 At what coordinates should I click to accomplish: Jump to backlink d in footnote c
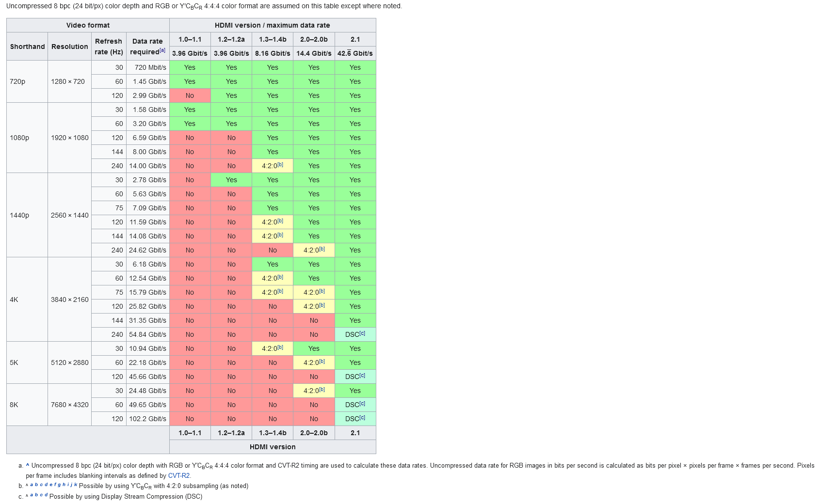[46, 495]
